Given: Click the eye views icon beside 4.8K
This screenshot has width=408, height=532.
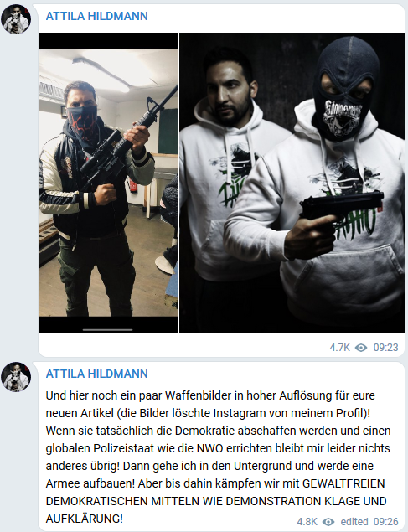Looking at the screenshot, I should point(328,521).
